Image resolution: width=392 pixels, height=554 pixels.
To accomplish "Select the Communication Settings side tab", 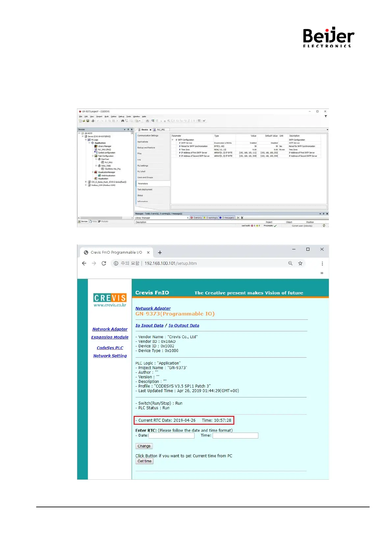I will pyautogui.click(x=148, y=136).
